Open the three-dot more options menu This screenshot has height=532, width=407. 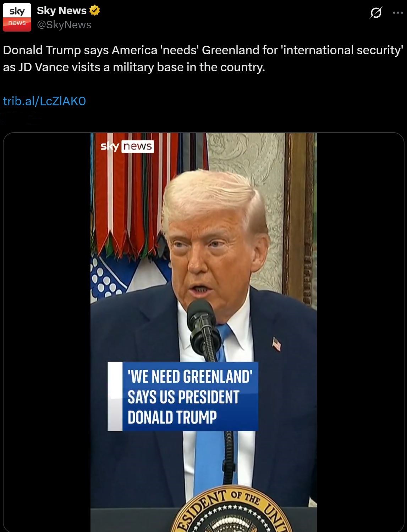398,13
